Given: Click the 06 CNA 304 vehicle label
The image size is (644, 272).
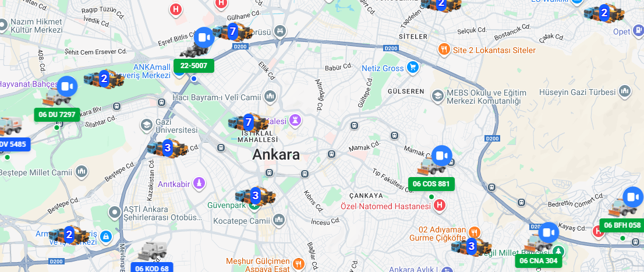Looking at the screenshot, I should (x=539, y=260).
